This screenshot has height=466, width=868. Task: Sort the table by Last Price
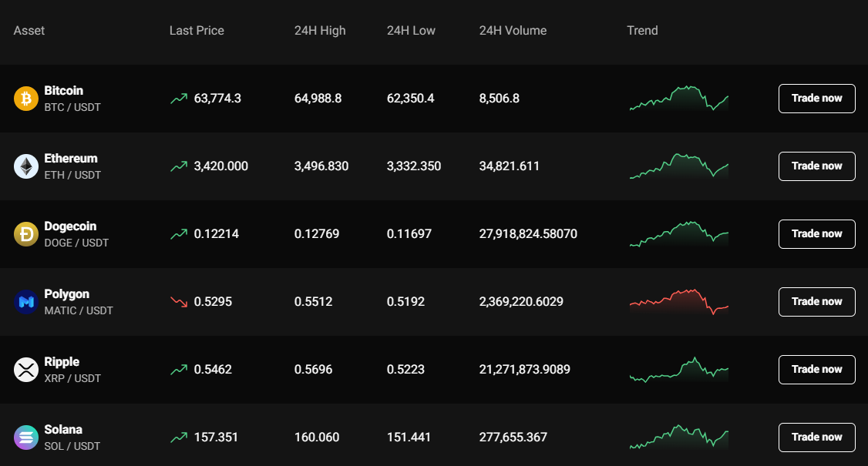[x=197, y=31]
